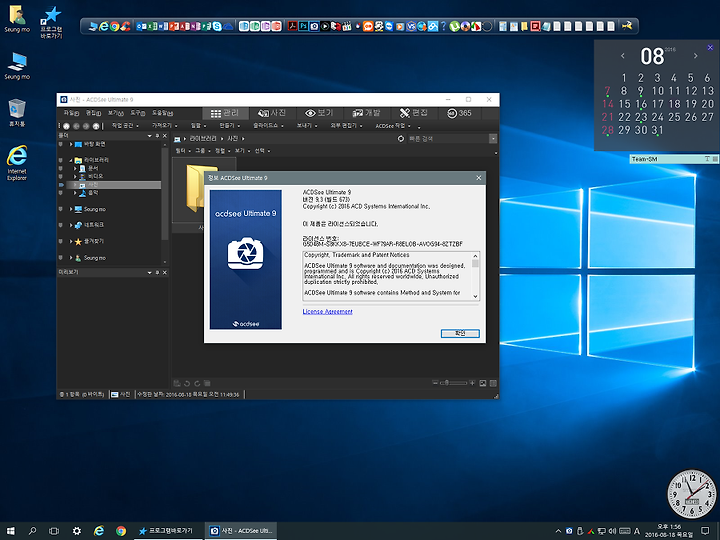
Task: Go to previous month in calendar widget
Action: click(623, 56)
